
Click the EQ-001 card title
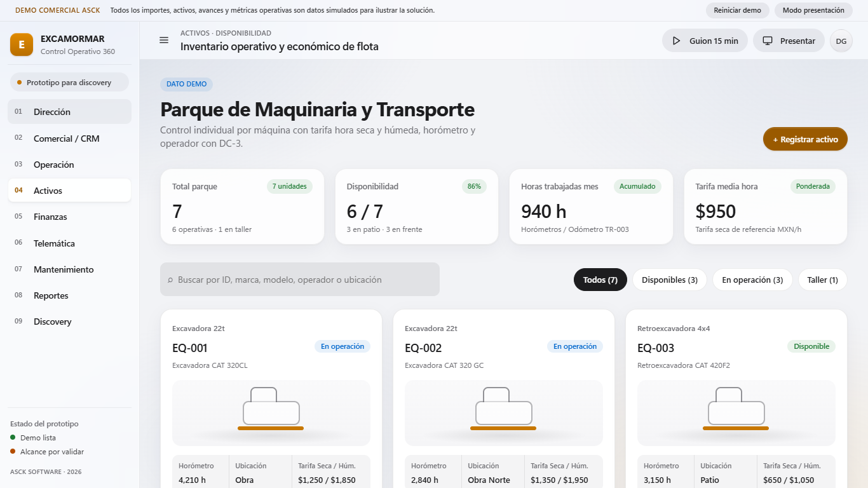pyautogui.click(x=190, y=348)
